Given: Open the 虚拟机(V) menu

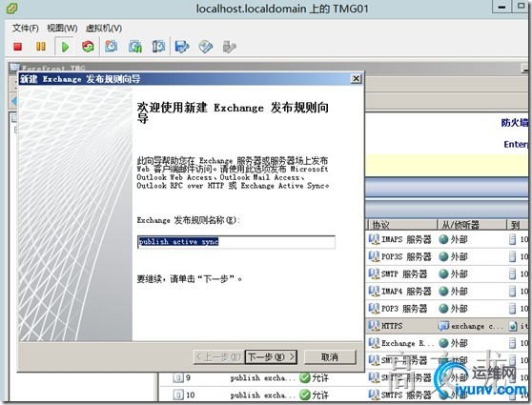Looking at the screenshot, I should 104,29.
